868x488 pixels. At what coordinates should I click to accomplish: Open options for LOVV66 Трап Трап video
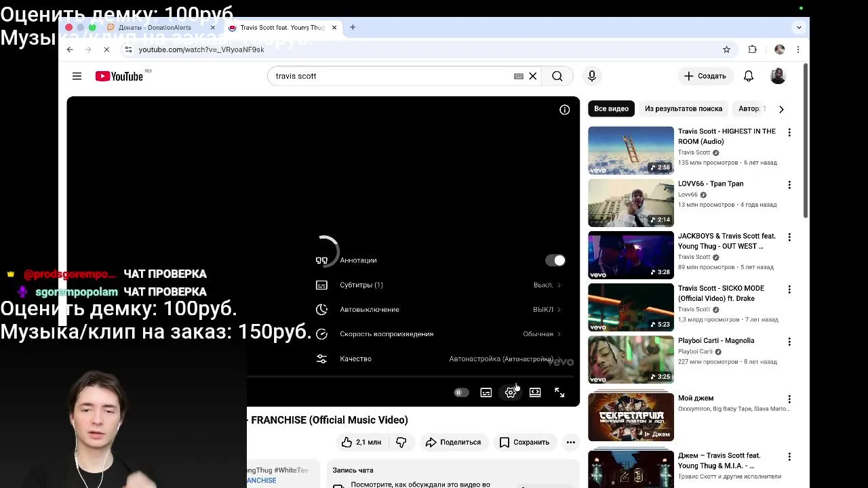coord(789,184)
